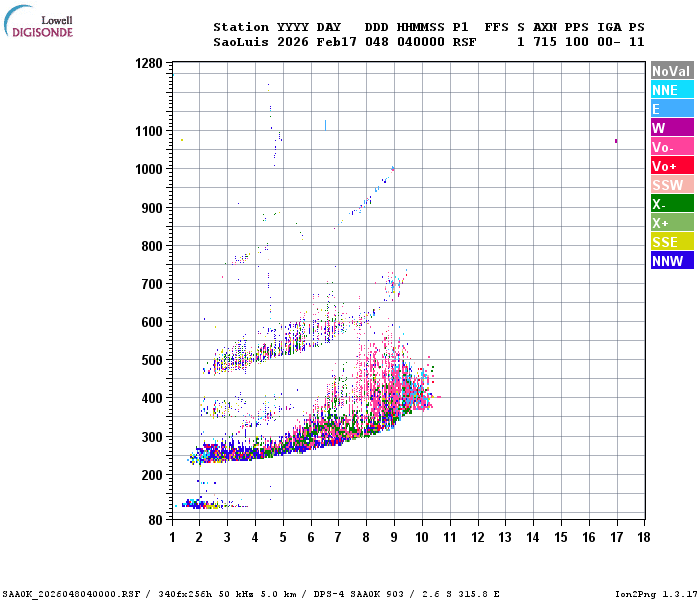Click the FFS column header
This screenshot has height=600, width=700.
[x=496, y=27]
